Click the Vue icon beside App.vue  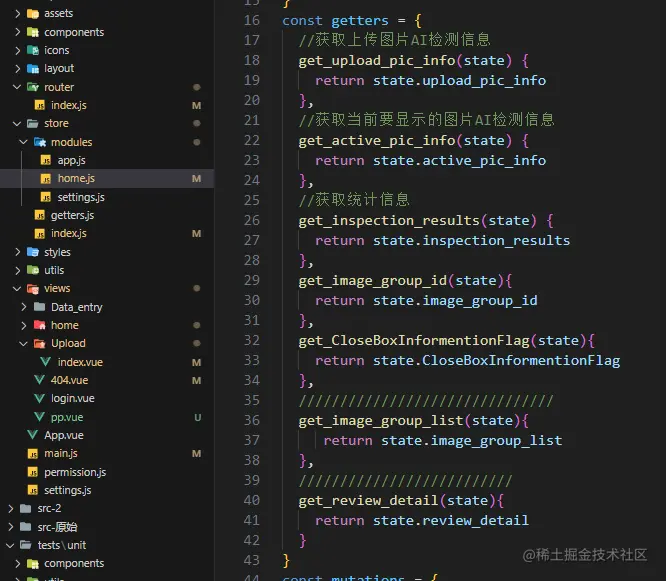[x=33, y=435]
